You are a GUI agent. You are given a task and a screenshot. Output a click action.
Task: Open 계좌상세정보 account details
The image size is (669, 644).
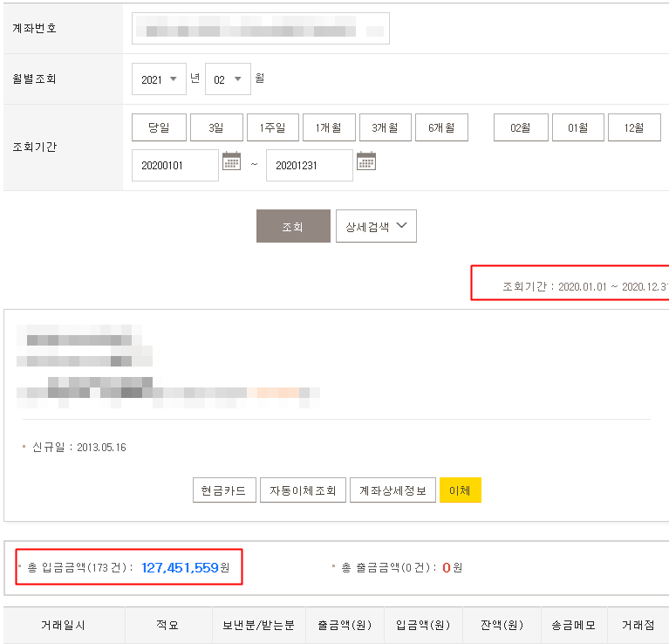click(x=393, y=490)
